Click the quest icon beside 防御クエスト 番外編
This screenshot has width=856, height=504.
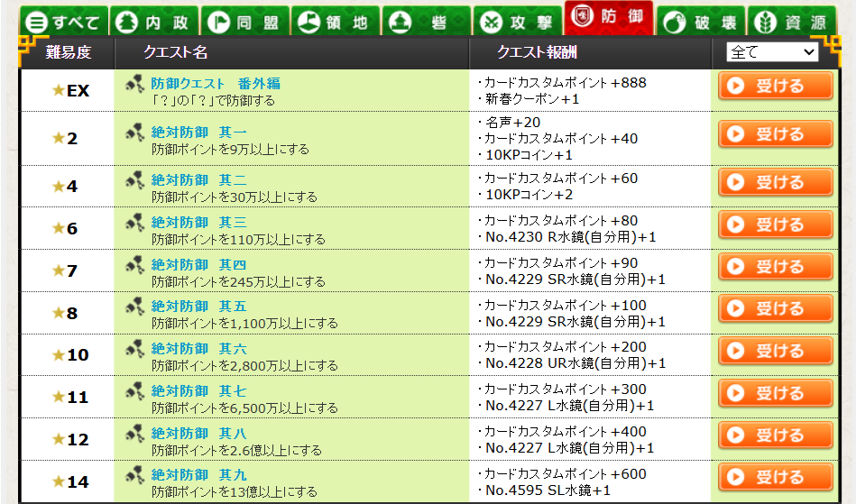(x=135, y=84)
